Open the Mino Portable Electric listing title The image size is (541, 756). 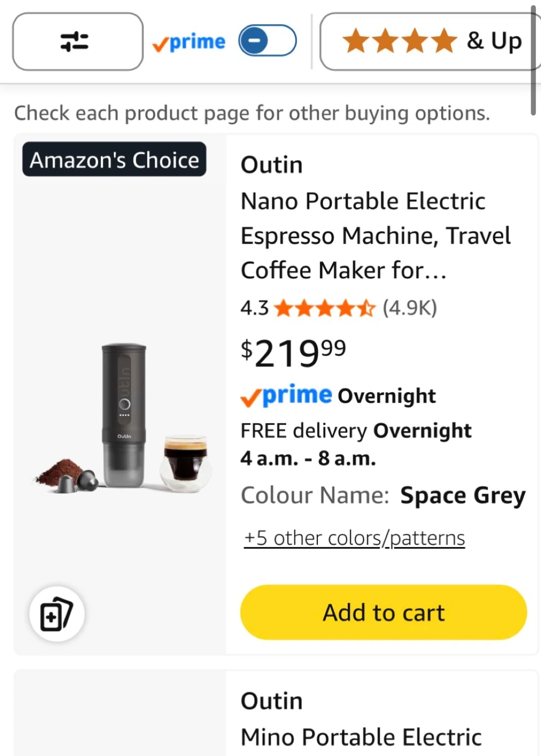tap(361, 737)
